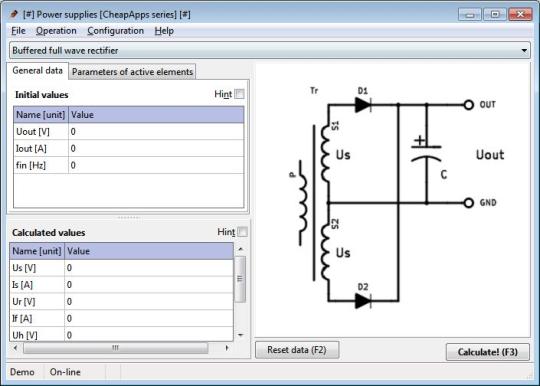Click the Reset data (F2) button
The image size is (540, 386).
tap(297, 350)
